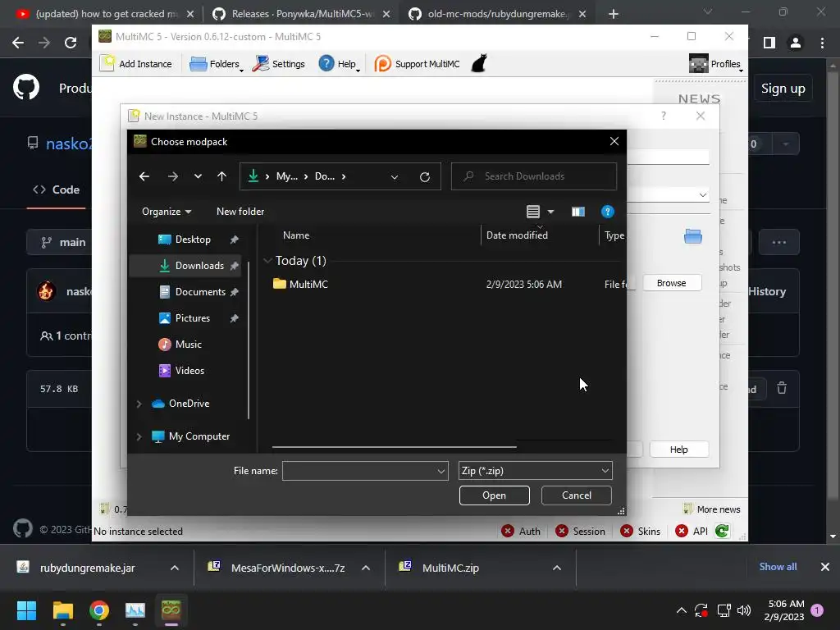Open recent locations dropdown in file dialog
840x630 pixels.
point(198,176)
